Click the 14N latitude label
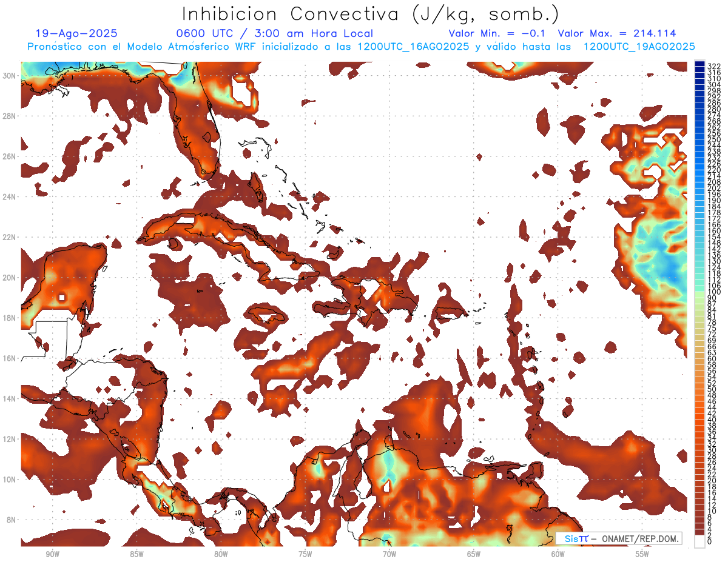This screenshot has height=562, width=728. (x=10, y=399)
